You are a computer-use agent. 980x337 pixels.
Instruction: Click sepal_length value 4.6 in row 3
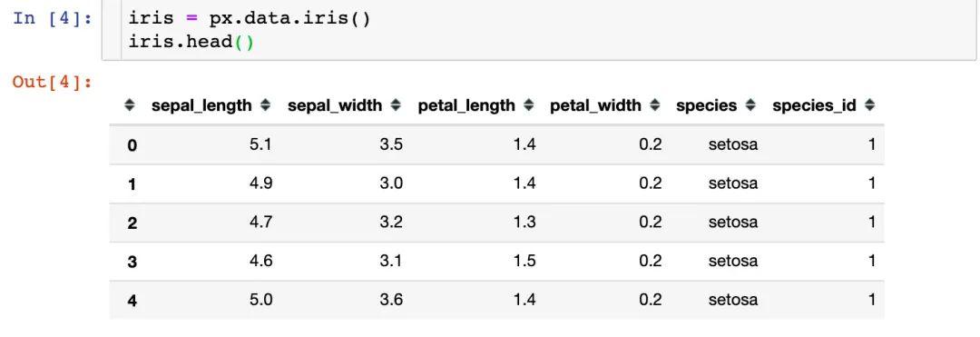click(260, 260)
